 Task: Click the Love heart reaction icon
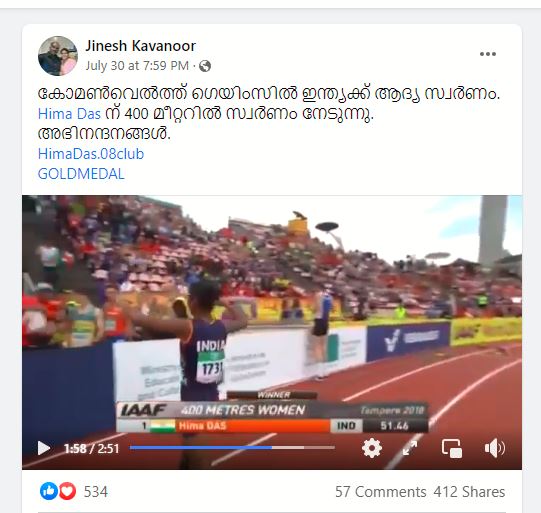67,491
